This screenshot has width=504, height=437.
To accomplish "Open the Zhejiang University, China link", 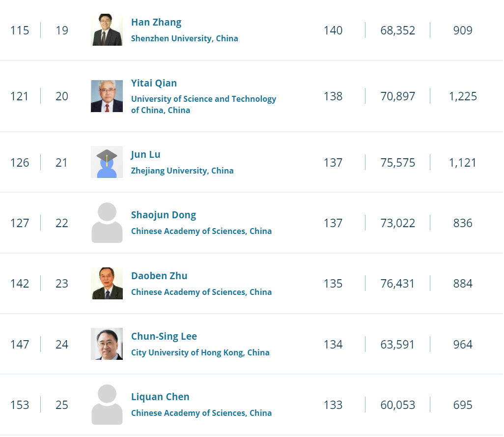I will click(x=182, y=171).
